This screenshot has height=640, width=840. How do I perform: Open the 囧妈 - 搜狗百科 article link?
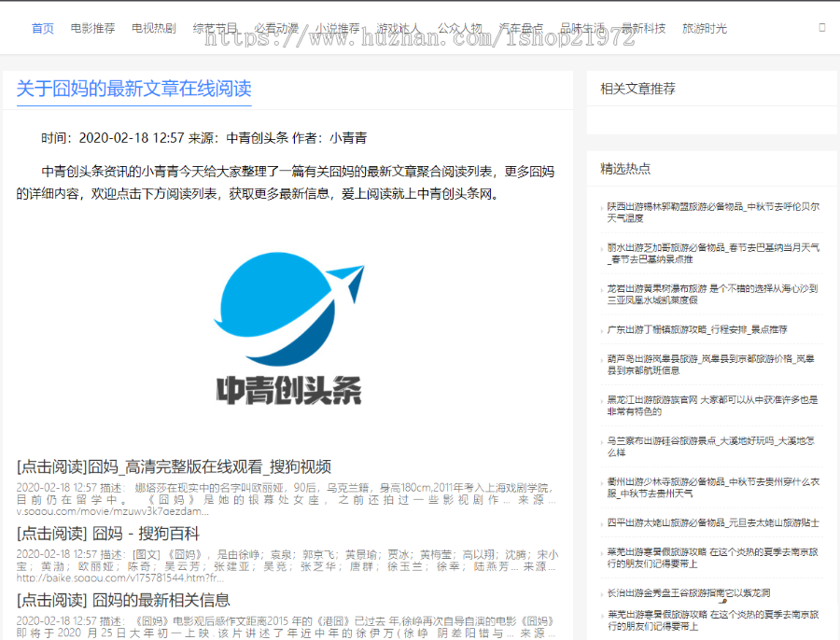click(107, 534)
